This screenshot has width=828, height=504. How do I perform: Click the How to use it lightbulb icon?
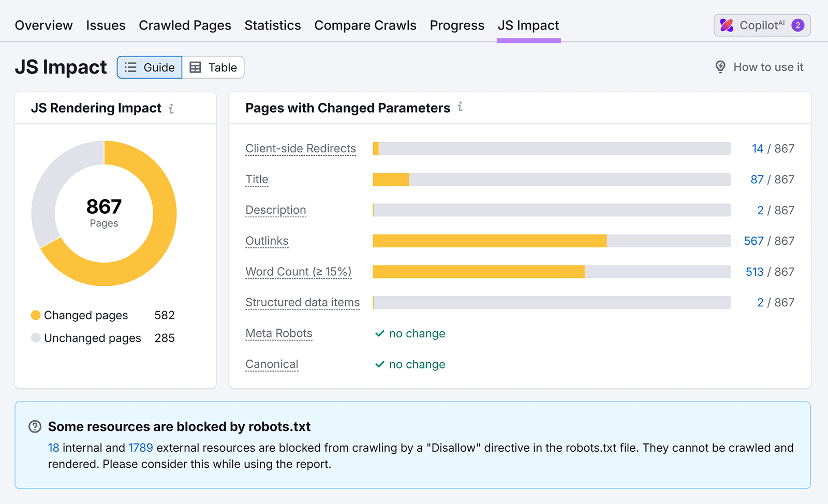[x=720, y=67]
